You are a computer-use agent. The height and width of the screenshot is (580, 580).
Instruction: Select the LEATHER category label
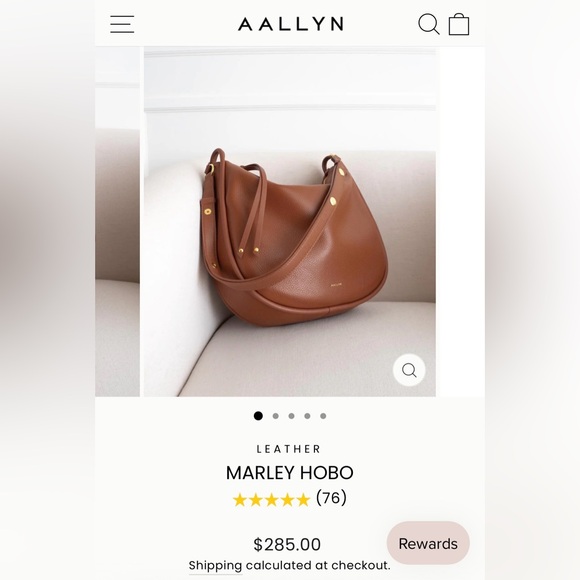coord(289,449)
